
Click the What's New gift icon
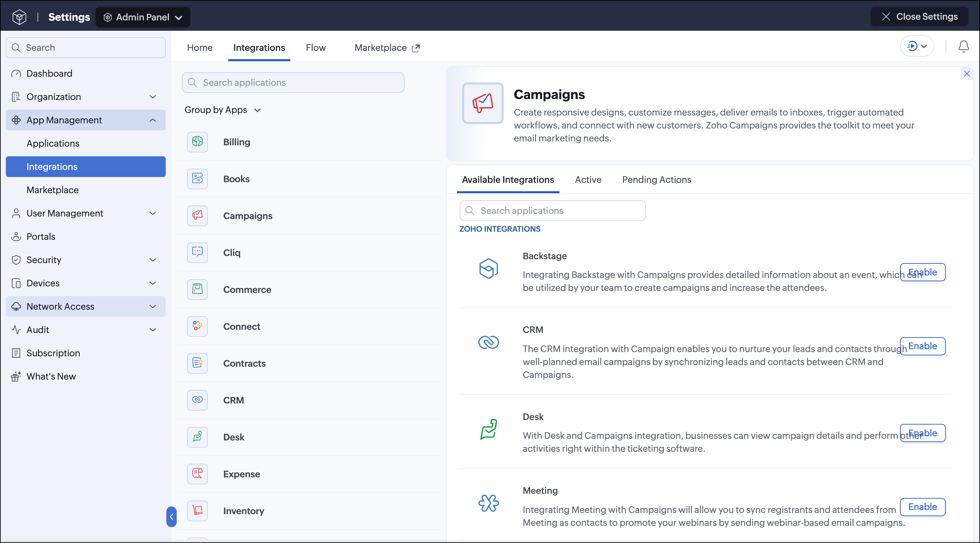[16, 376]
